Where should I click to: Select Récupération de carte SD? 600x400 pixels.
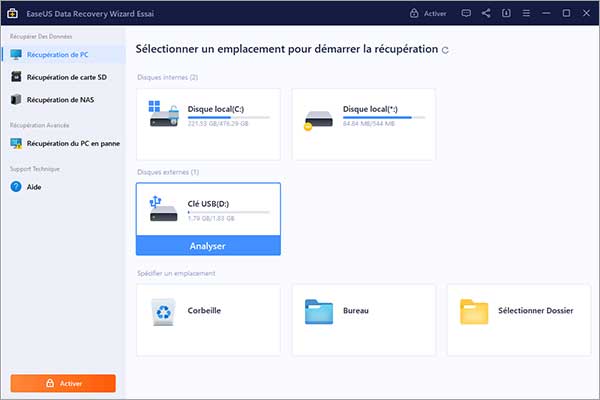pos(63,77)
